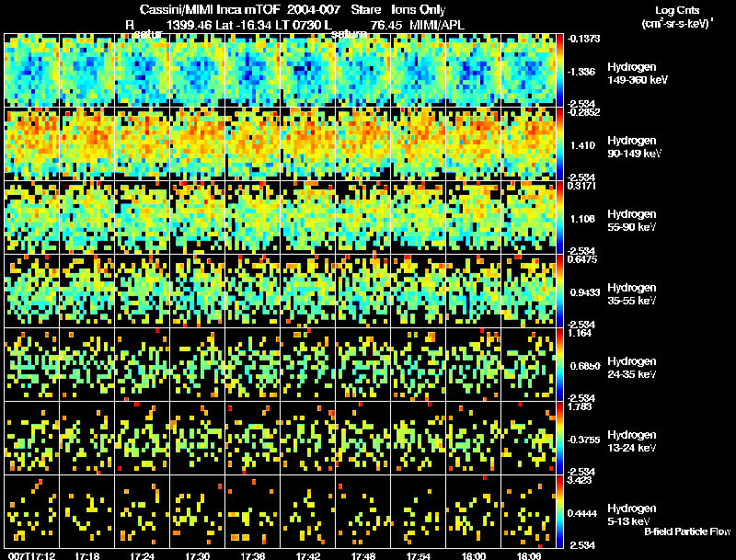This screenshot has width=736, height=560.
Task: Click the '-1.336' colorbar midpoint value
Action: tap(581, 72)
